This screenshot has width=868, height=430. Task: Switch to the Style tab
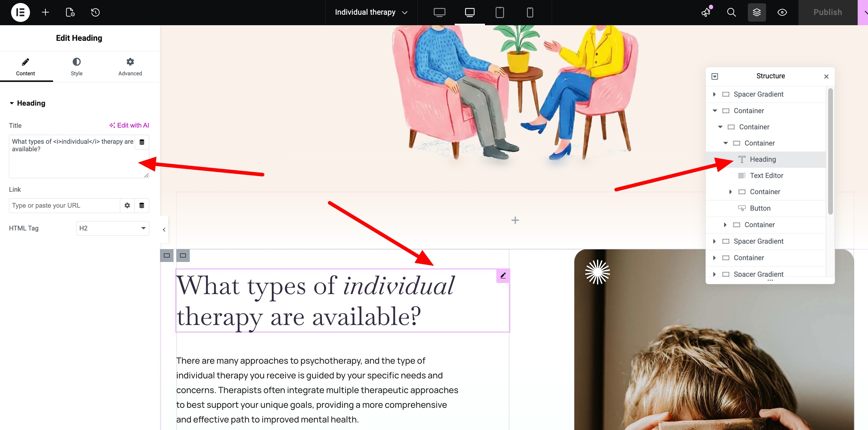pyautogui.click(x=76, y=67)
